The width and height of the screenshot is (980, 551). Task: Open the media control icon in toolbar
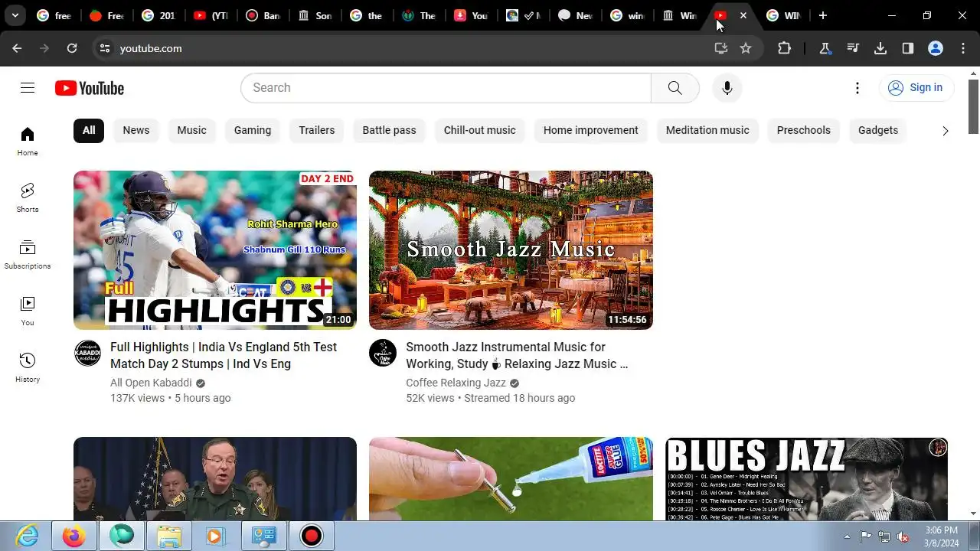[853, 48]
